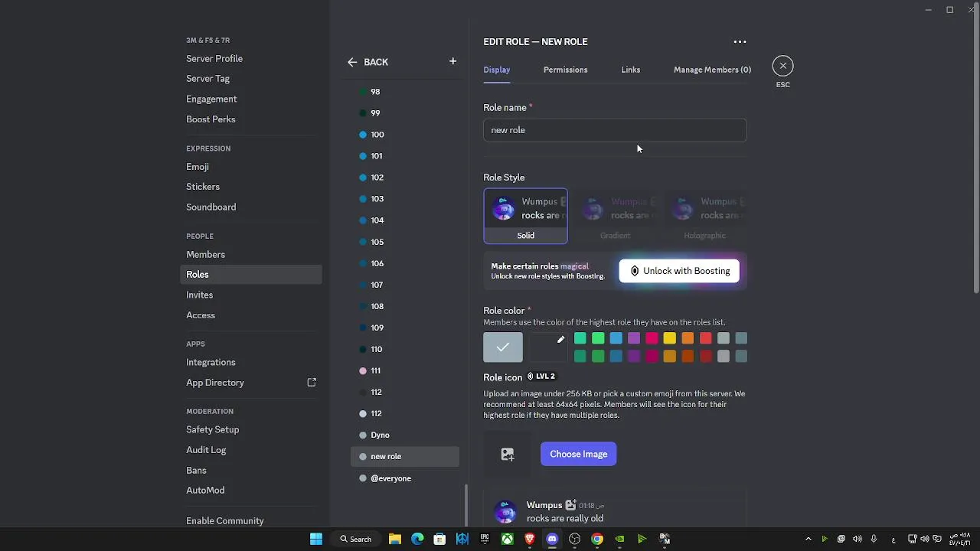Image resolution: width=980 pixels, height=551 pixels.
Task: Open App Directory external link
Action: tap(251, 383)
